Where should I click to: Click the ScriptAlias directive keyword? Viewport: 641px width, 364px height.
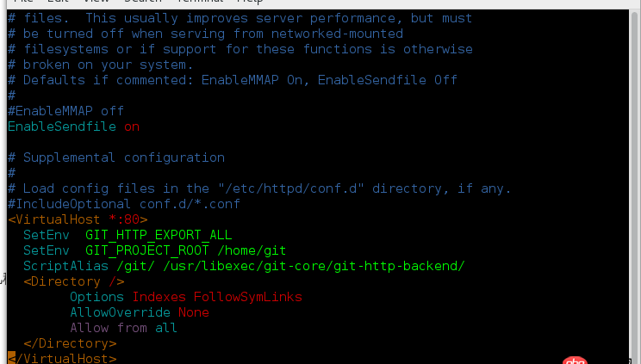click(x=65, y=266)
